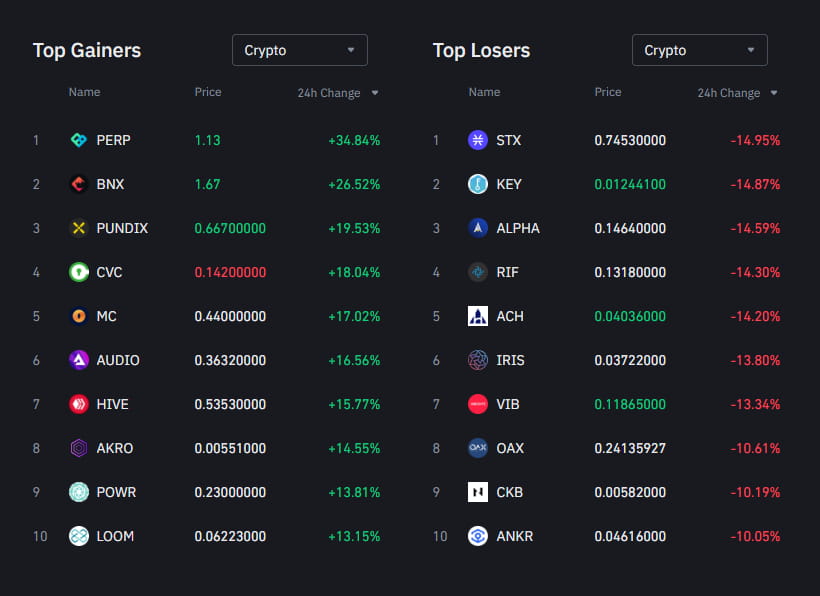Click the +13.15% LOOM change value
Screen dimensions: 820x596
click(x=354, y=536)
